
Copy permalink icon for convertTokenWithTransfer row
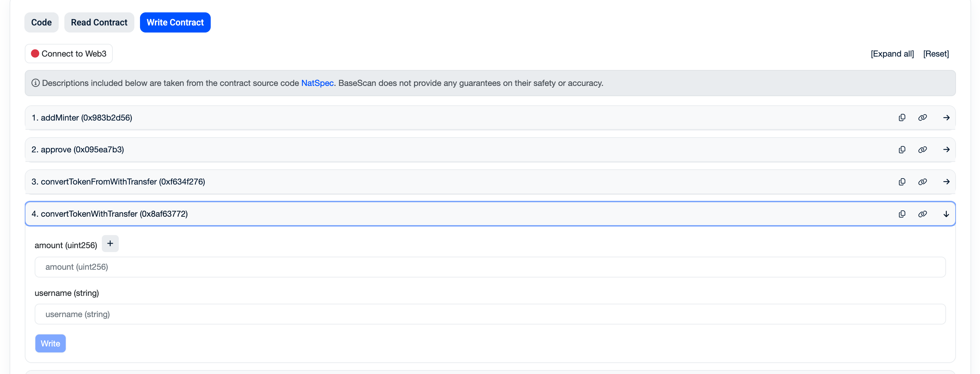tap(922, 214)
